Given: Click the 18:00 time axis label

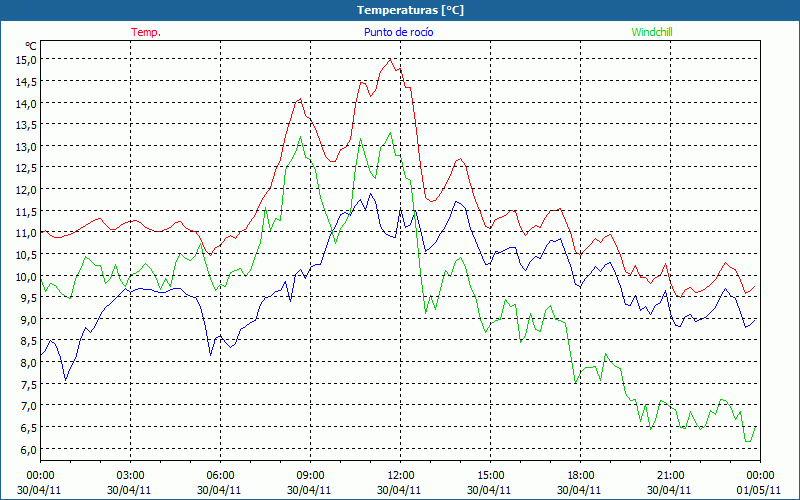Looking at the screenshot, I should 581,476.
